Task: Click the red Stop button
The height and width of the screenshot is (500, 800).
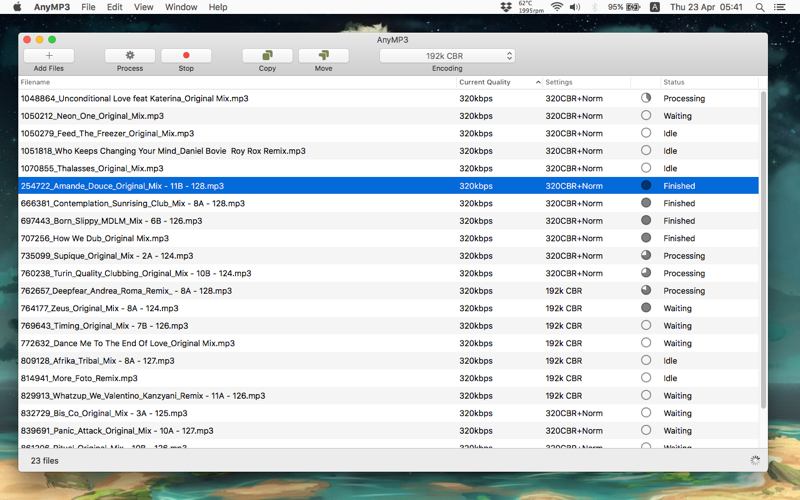Action: point(186,56)
